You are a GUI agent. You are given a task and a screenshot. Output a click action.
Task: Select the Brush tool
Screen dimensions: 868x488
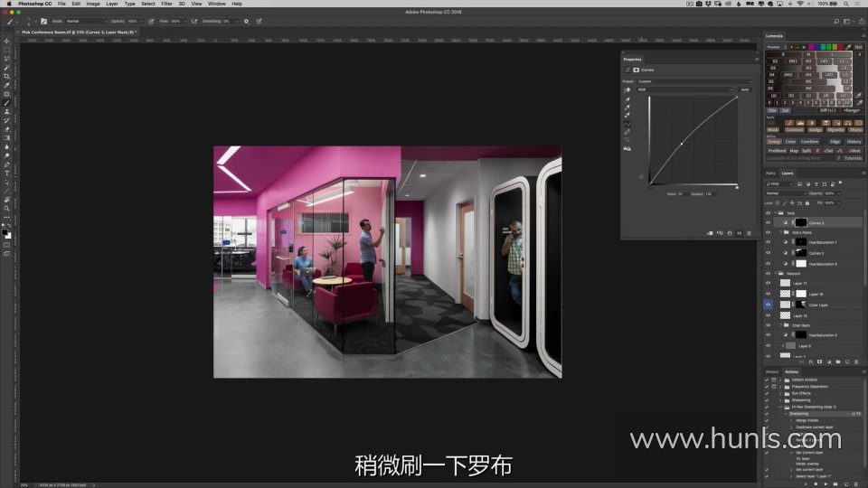point(6,102)
